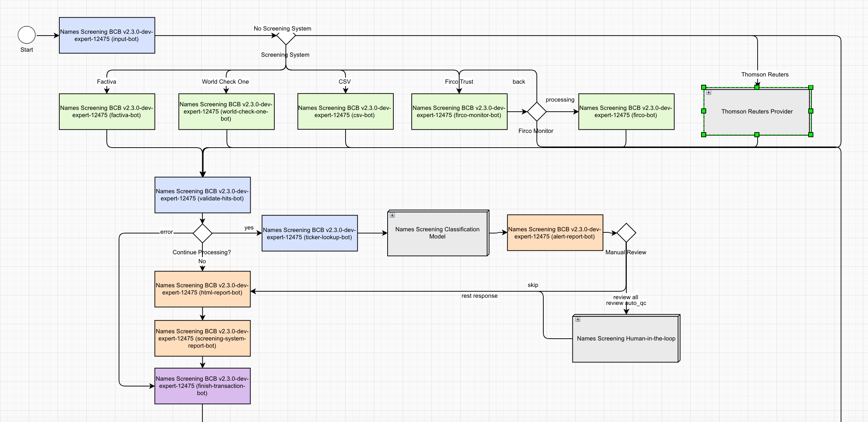The image size is (868, 422).
Task: Click the top-right resize handle of Thomson Reuters Provider
Action: (811, 87)
